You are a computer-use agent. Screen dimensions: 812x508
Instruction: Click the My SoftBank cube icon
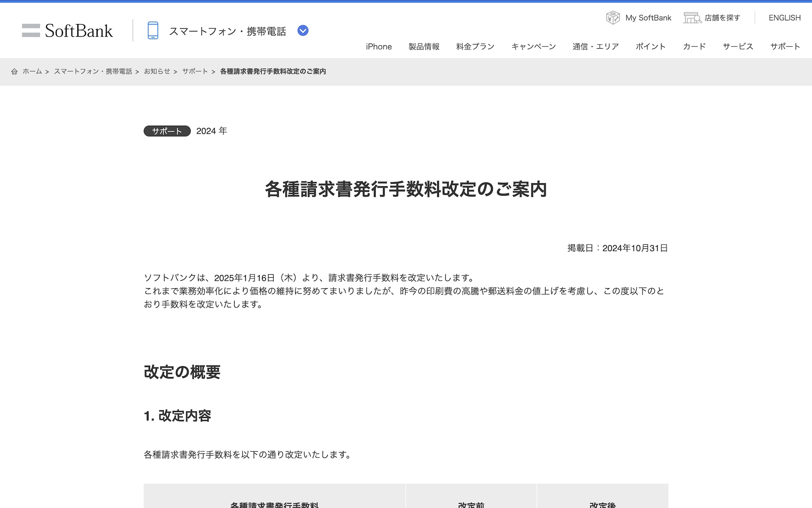[612, 18]
